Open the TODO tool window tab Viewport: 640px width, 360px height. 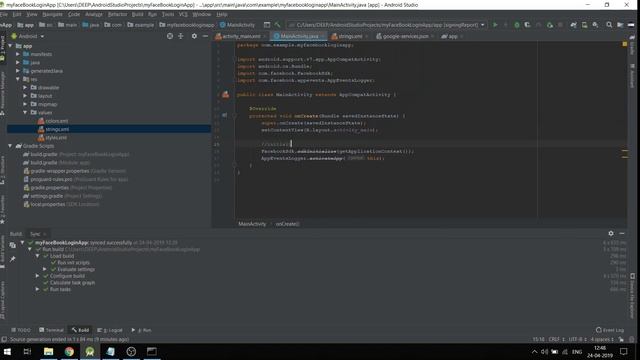pos(21,330)
